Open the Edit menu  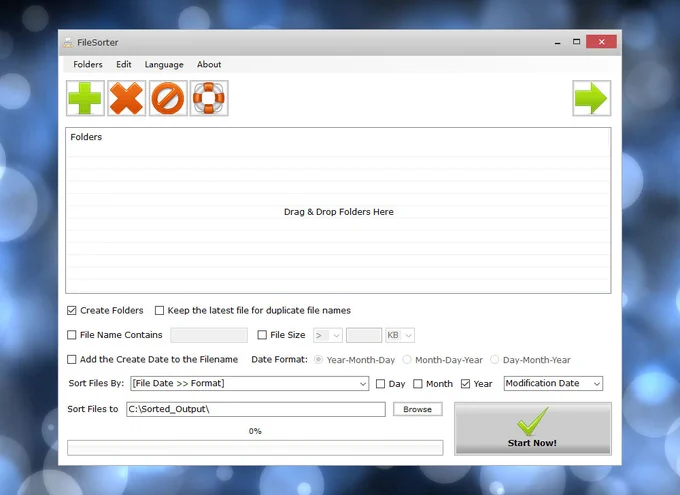[x=124, y=65]
